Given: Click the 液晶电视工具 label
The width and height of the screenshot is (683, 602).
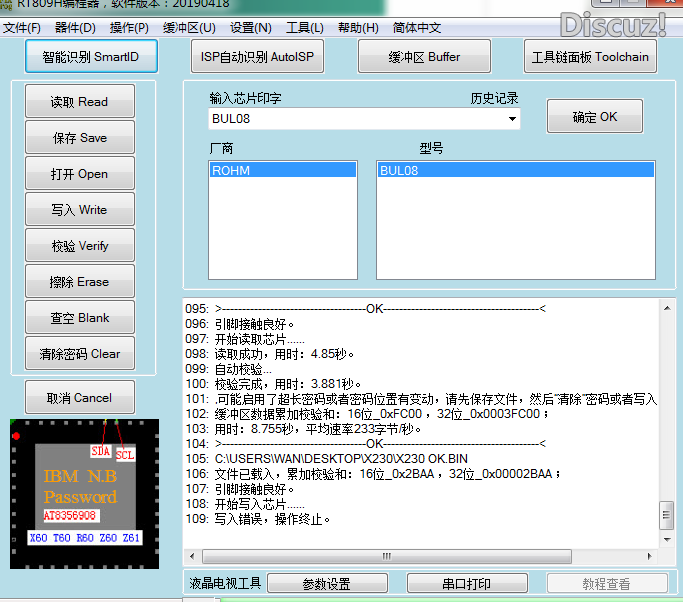Looking at the screenshot, I should pos(225,583).
